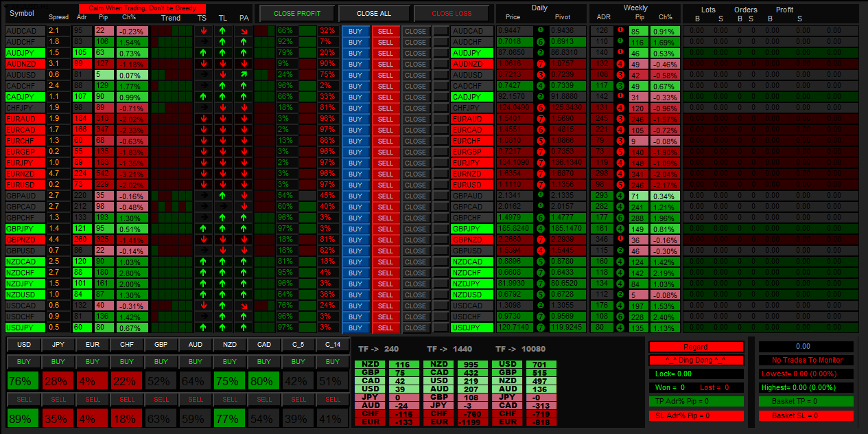This screenshot has height=434, width=868.
Task: Click the TS down arrow in the EURUSD row
Action: click(x=202, y=185)
